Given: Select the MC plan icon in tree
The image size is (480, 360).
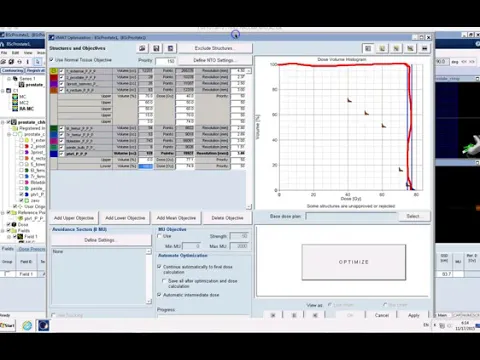Looking at the screenshot, I should (15, 97).
